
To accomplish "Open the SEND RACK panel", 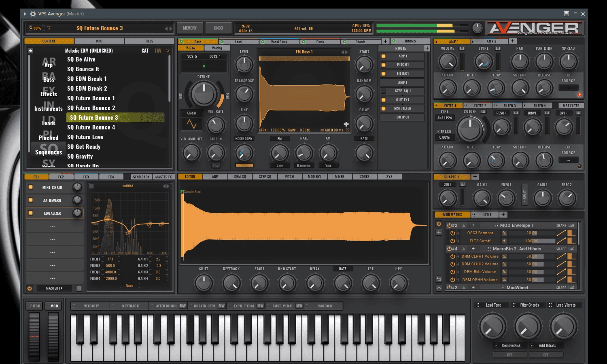I will click(x=141, y=177).
